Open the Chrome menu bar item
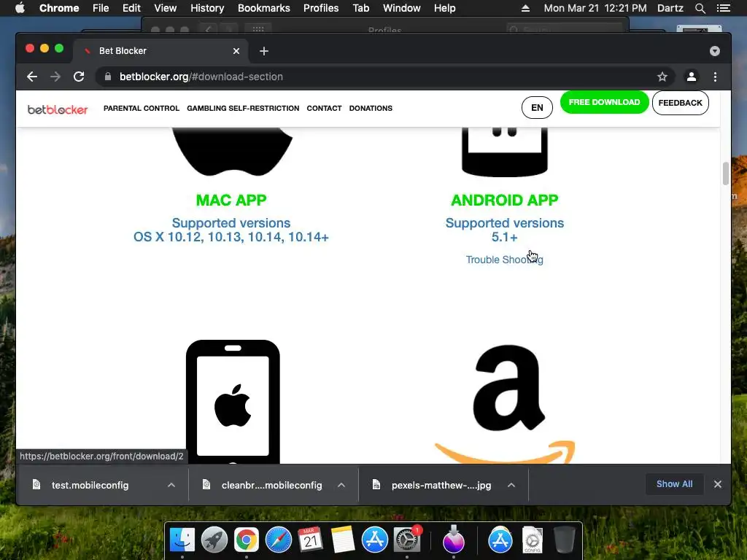The image size is (747, 560). 59,8
